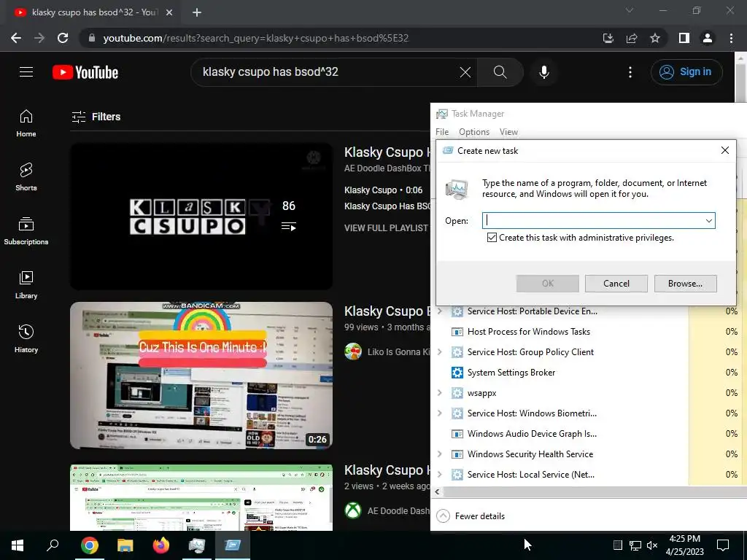
Task: Open taskbar clock showing 4:25 PM
Action: coord(684,545)
